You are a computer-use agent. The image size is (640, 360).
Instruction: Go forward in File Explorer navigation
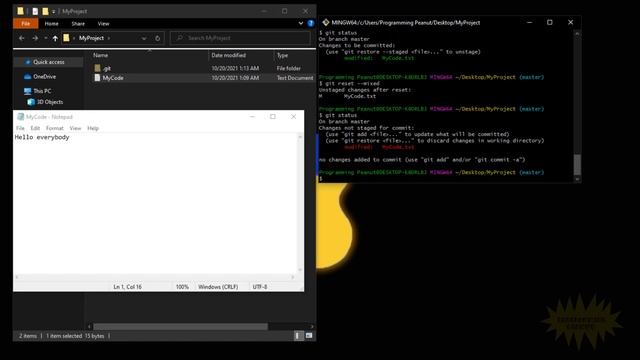coord(35,38)
